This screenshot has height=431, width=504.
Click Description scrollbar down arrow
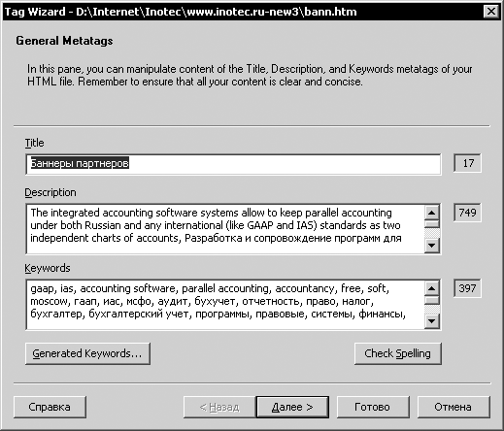point(432,246)
